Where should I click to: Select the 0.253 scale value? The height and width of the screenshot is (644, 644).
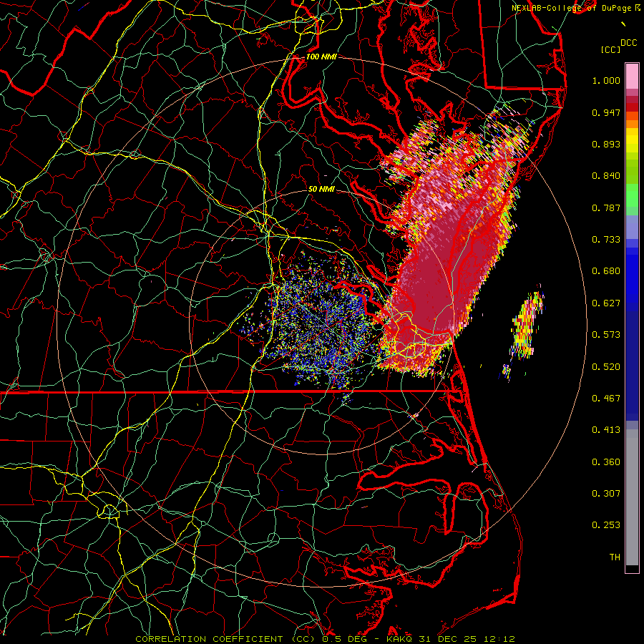pos(606,525)
